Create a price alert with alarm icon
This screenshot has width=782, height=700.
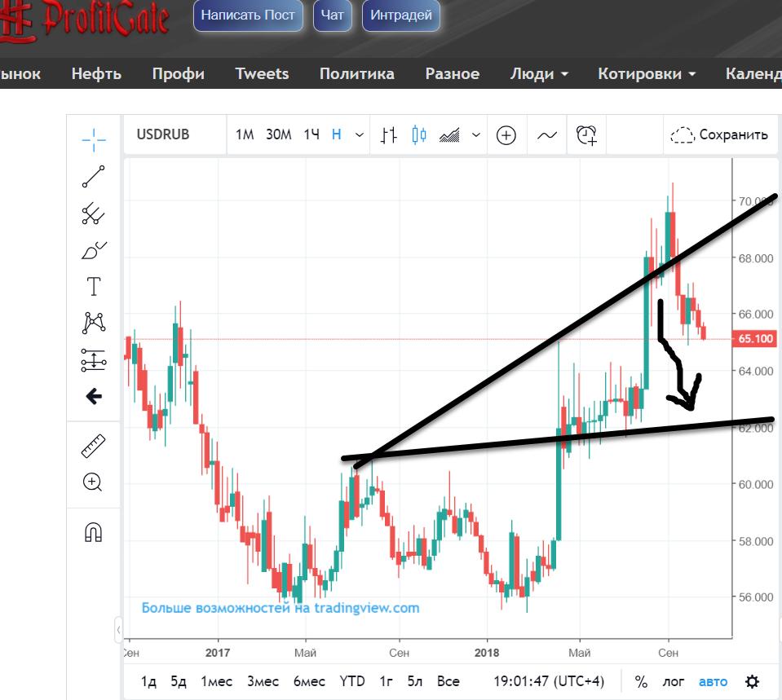(586, 135)
